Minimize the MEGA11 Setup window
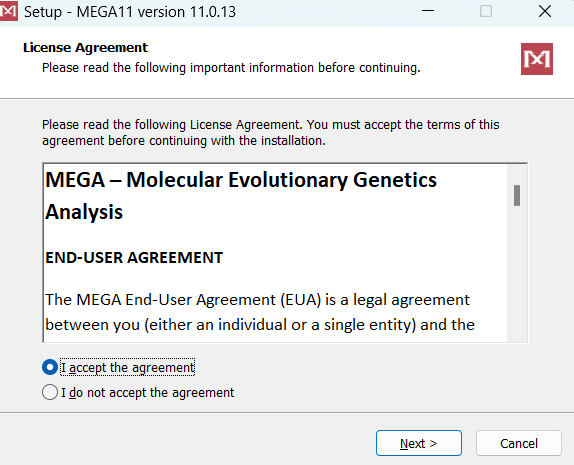 [428, 11]
